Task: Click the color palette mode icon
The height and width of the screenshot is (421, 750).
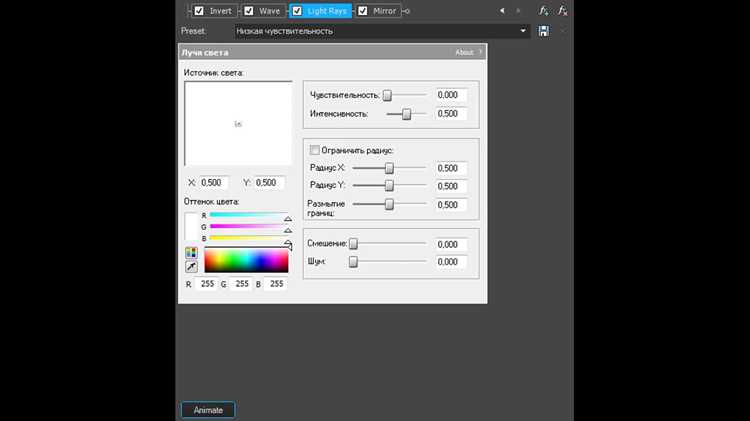Action: [x=191, y=253]
